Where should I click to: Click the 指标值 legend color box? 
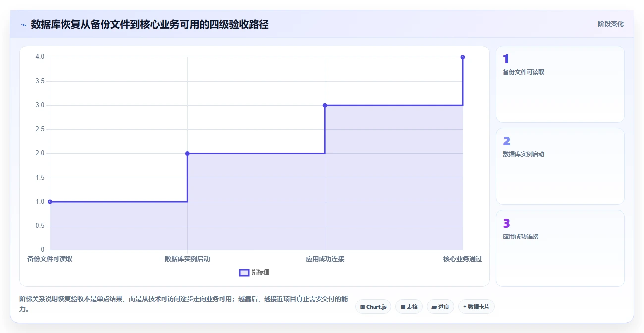click(244, 272)
